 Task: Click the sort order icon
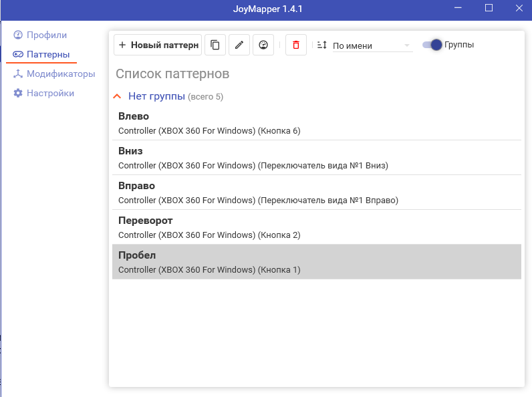pyautogui.click(x=322, y=45)
